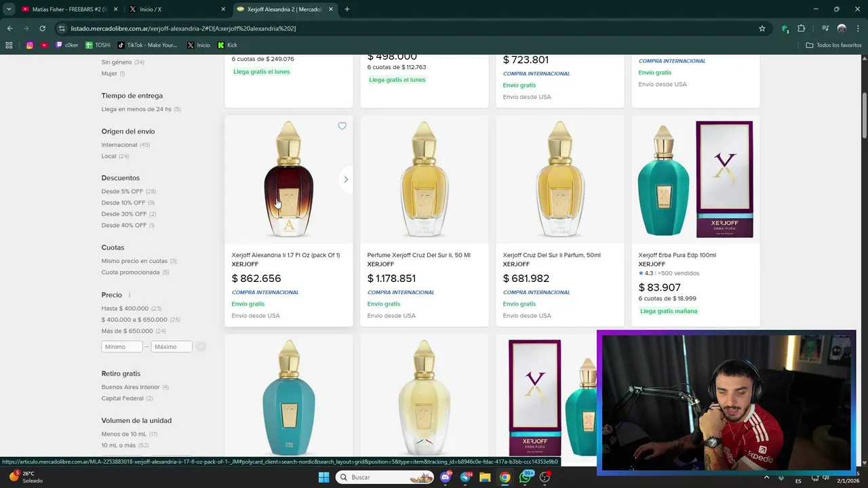868x488 pixels.
Task: Open OBS Studio from the taskbar
Action: [x=545, y=477]
